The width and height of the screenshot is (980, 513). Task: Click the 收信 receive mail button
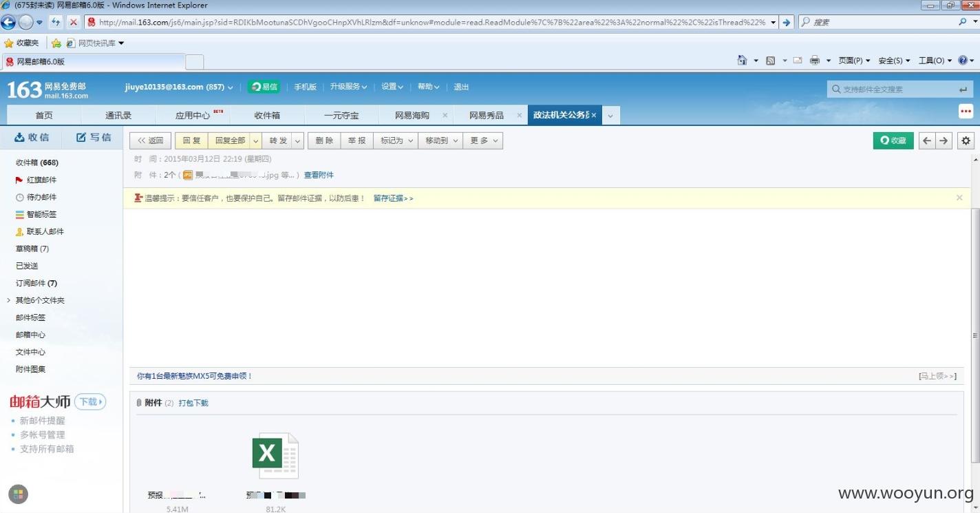click(x=32, y=137)
